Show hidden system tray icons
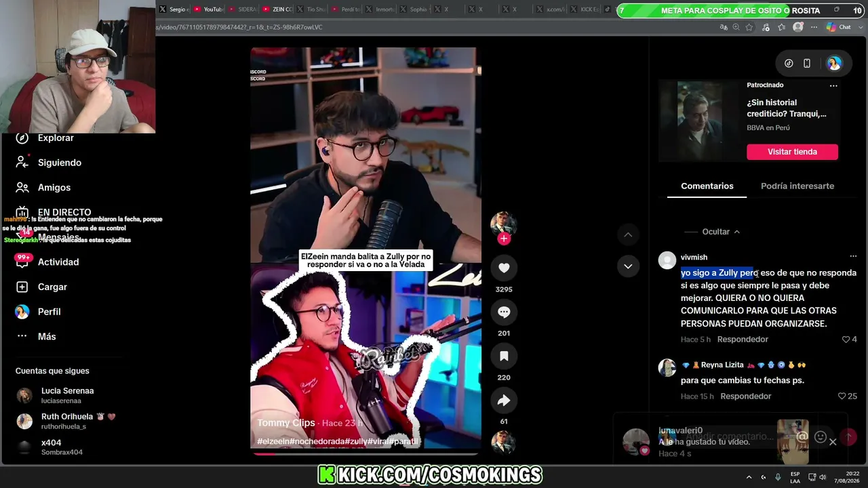The width and height of the screenshot is (868, 488). pos(749,477)
